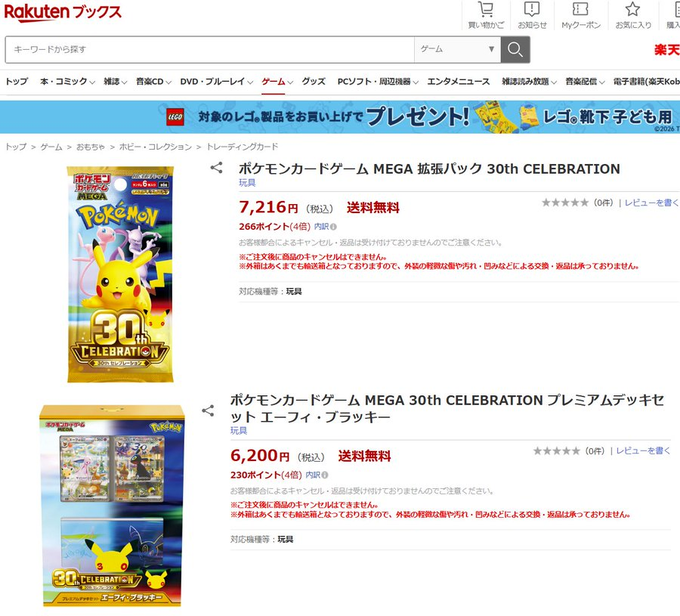Expand the 音楽配信 menu
Image resolution: width=680 pixels, height=616 pixels.
pos(585,82)
